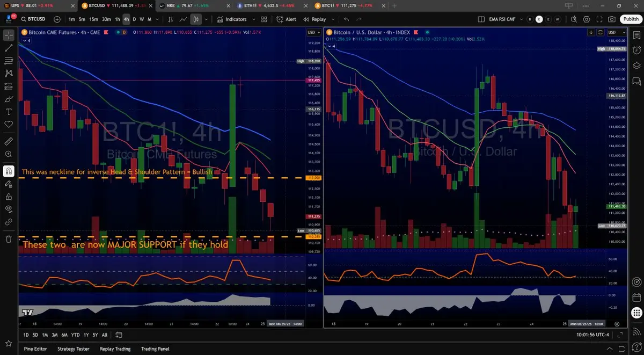Open the patterns drawing tool
The width and height of the screenshot is (644, 355).
(x=9, y=73)
